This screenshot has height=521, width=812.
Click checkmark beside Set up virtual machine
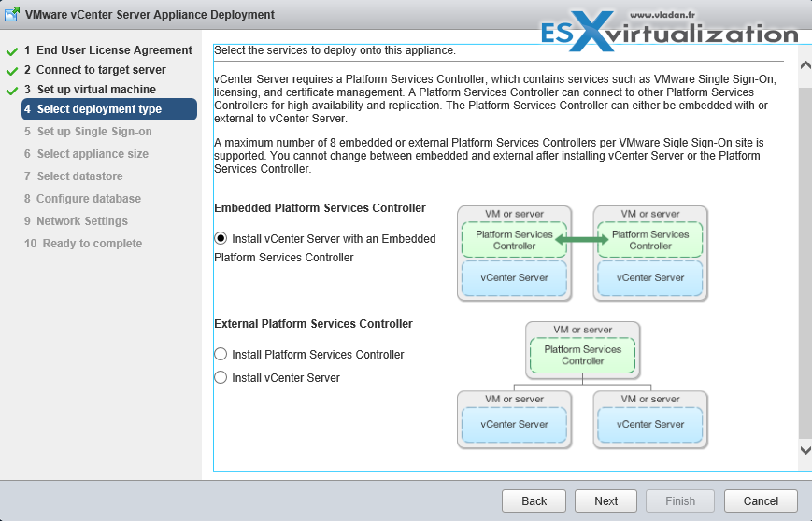pyautogui.click(x=12, y=91)
